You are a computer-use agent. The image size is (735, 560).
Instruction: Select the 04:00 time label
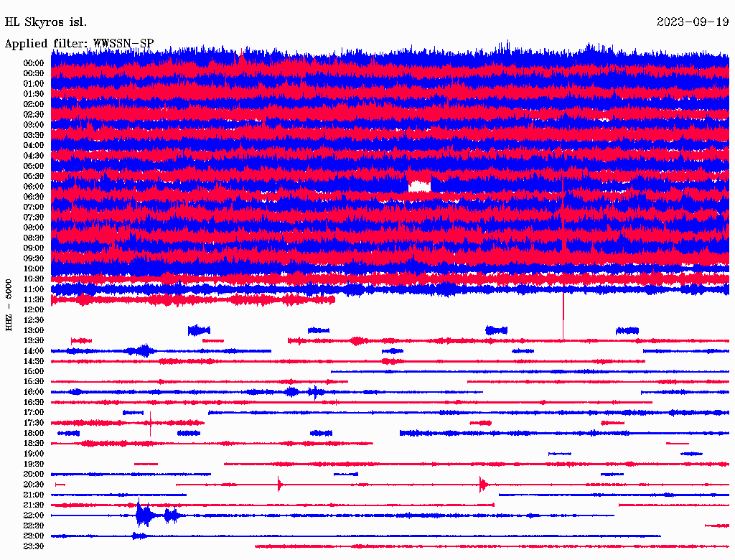click(x=34, y=145)
